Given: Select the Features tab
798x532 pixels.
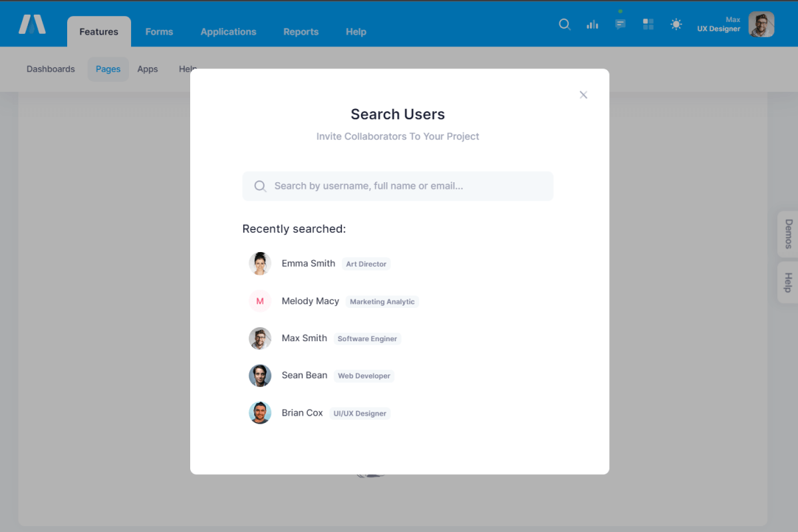Looking at the screenshot, I should point(99,32).
